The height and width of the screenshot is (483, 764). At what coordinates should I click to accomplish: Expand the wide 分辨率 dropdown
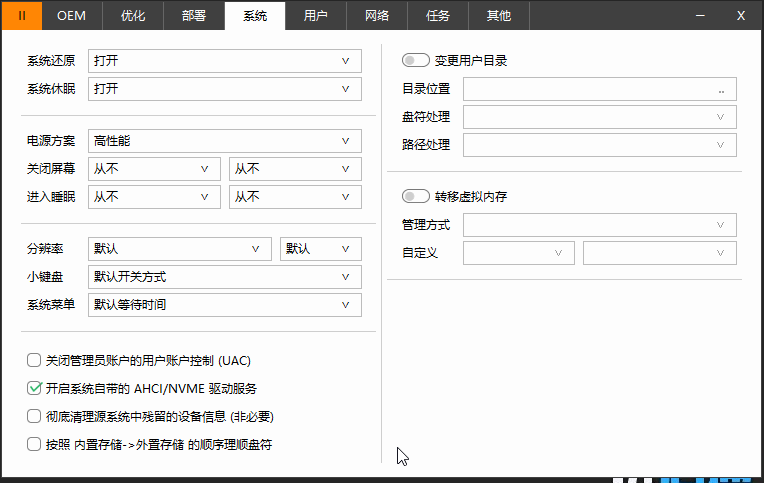click(x=180, y=249)
